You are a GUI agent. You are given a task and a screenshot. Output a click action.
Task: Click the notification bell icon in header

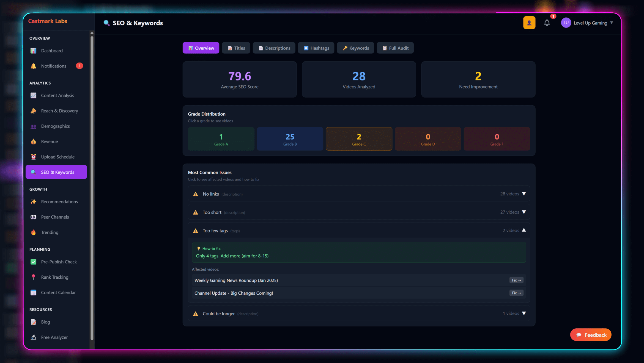click(547, 23)
